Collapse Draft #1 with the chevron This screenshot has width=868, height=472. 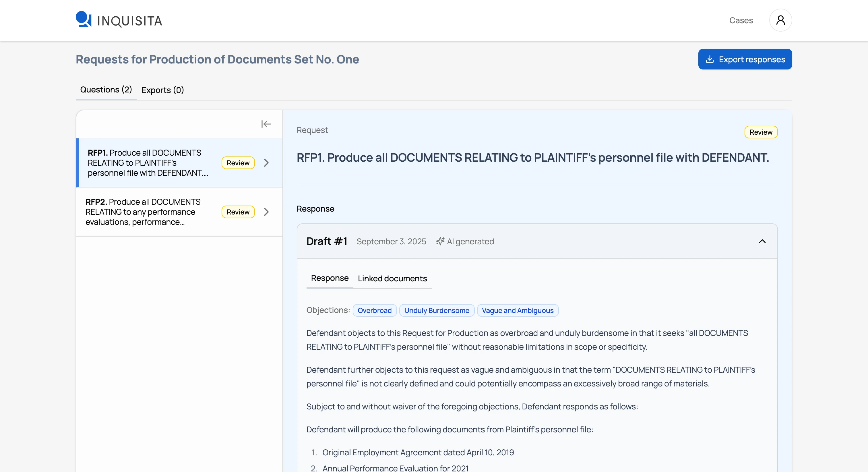coord(762,241)
